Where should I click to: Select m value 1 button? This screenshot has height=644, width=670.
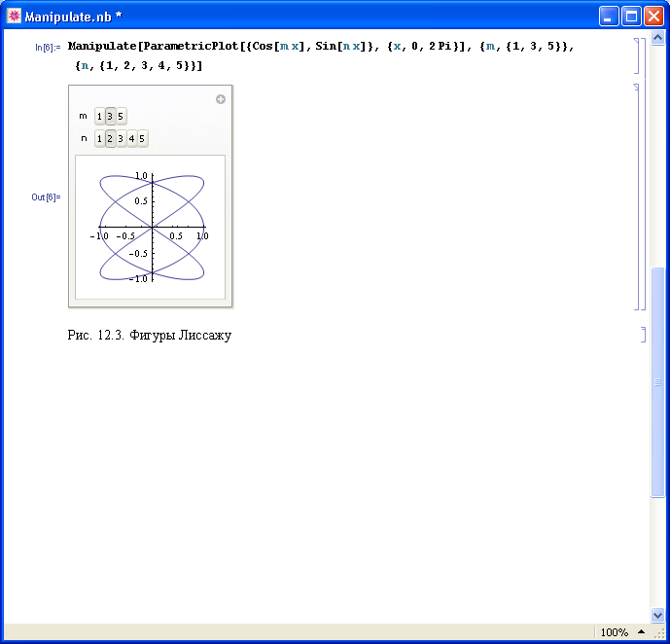coord(99,116)
